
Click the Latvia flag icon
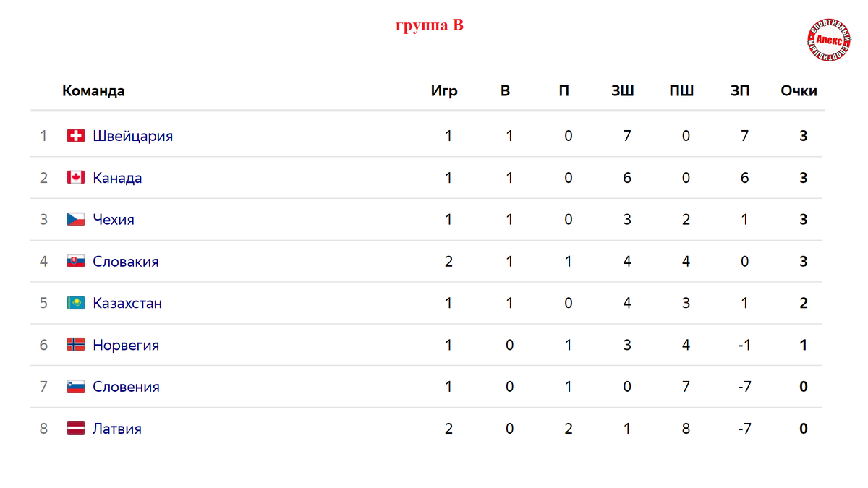coord(76,428)
